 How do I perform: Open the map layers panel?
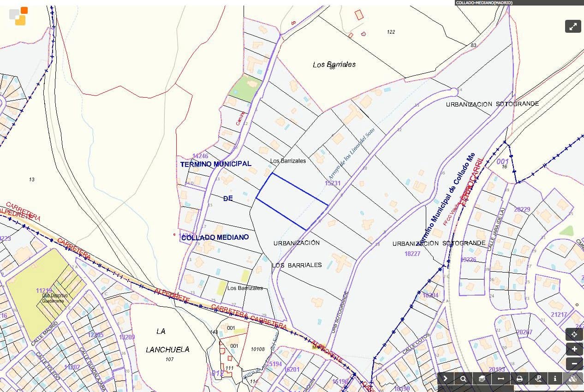click(482, 379)
